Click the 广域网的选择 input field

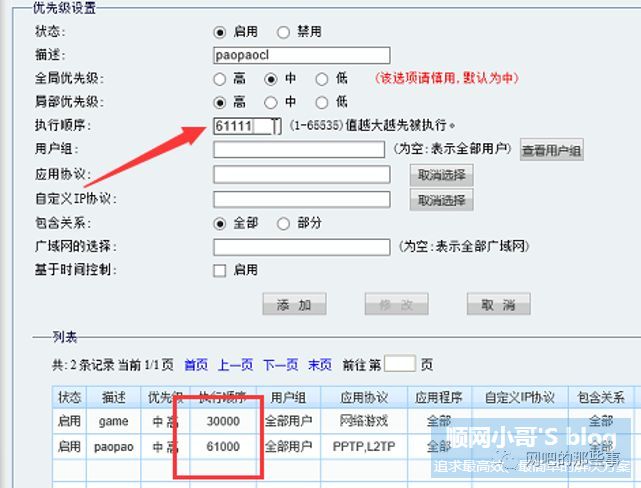(x=301, y=246)
